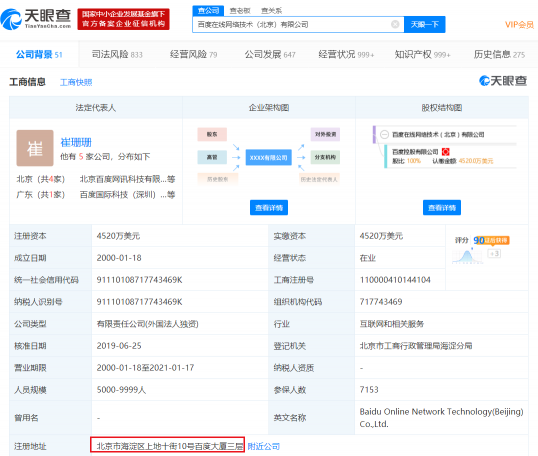Switch to 公司背景 tab
This screenshot has width=538, height=456.
click(x=39, y=54)
